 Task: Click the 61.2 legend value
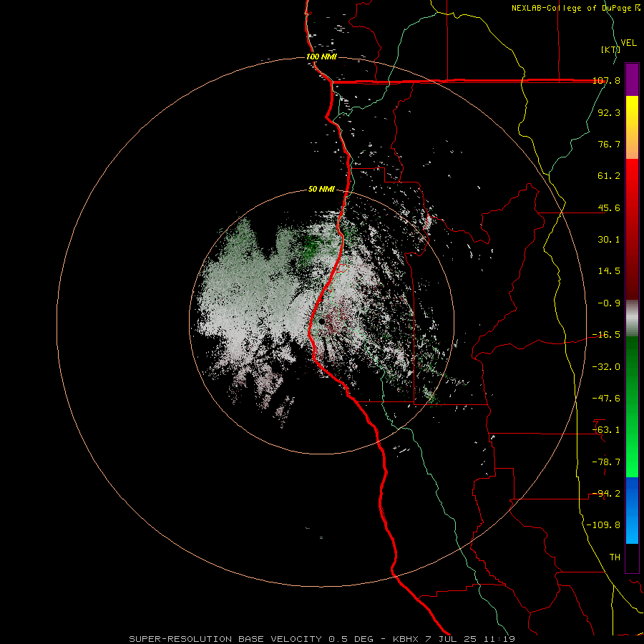(609, 176)
